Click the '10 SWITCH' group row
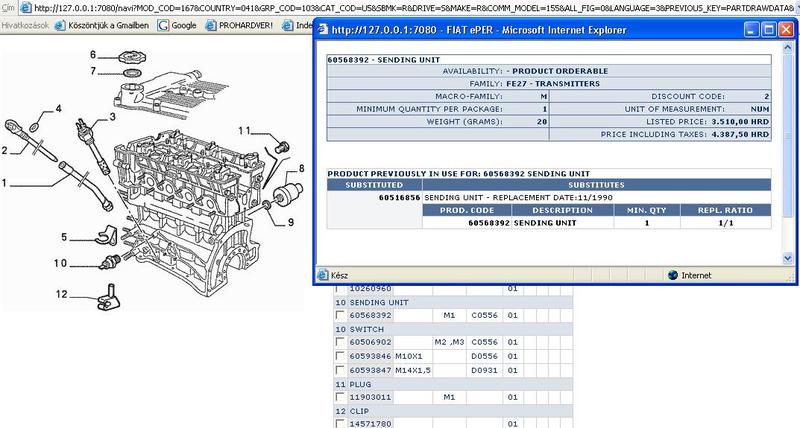Viewport: 800px width, 428px height. click(453, 329)
